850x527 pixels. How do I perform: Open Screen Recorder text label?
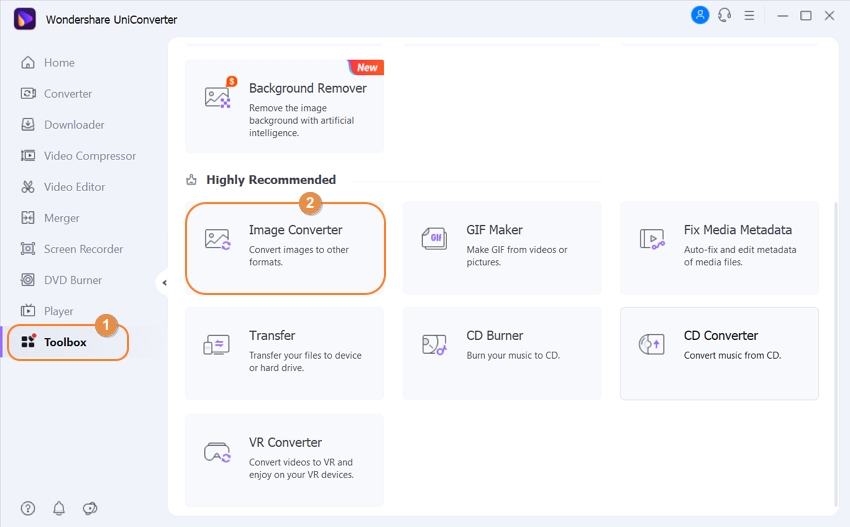tap(83, 249)
